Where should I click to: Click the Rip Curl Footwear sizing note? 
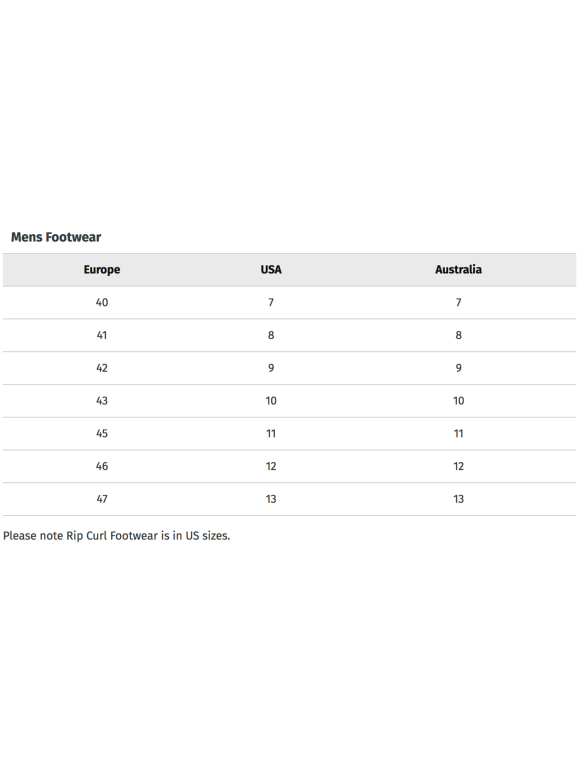pos(116,536)
